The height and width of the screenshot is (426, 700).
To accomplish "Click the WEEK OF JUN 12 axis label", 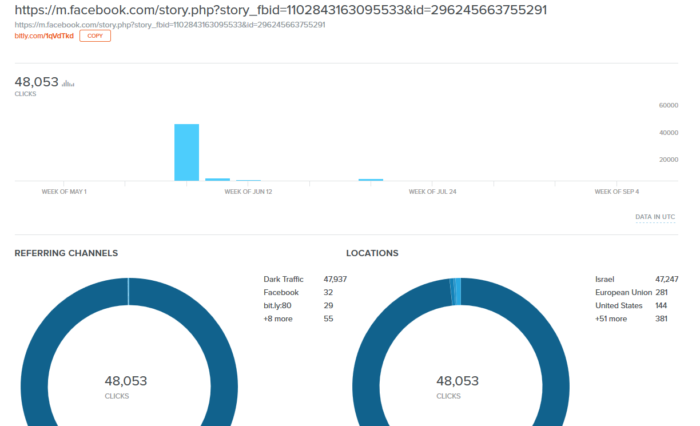I will pos(248,192).
